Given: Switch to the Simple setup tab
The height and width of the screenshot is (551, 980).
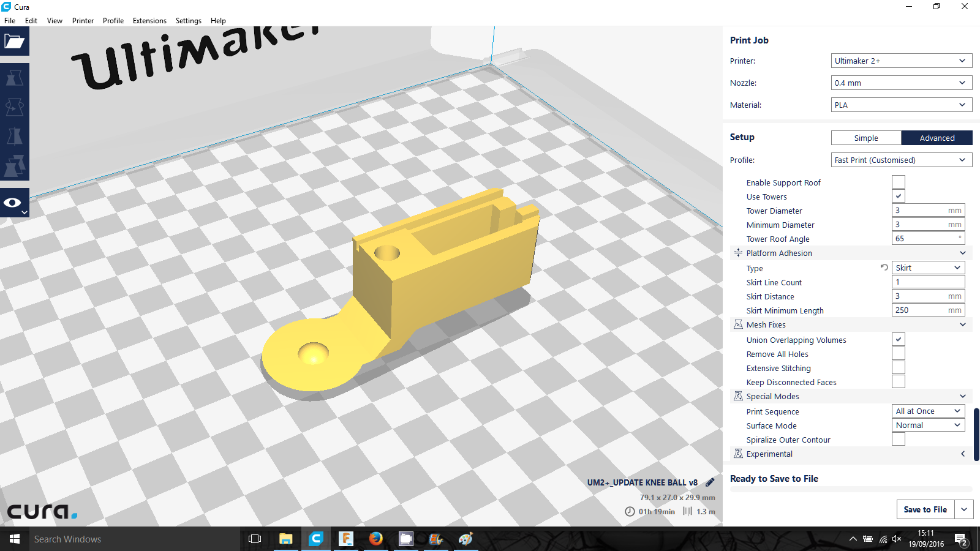Looking at the screenshot, I should [x=865, y=138].
